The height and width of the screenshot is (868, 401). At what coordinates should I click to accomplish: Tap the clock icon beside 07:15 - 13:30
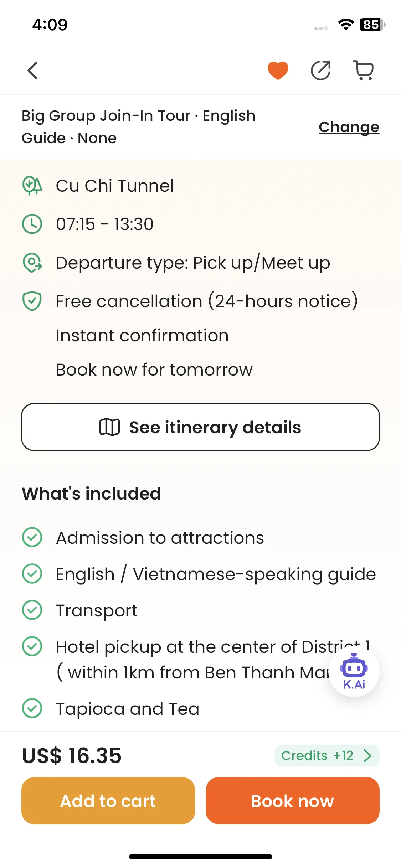(32, 224)
